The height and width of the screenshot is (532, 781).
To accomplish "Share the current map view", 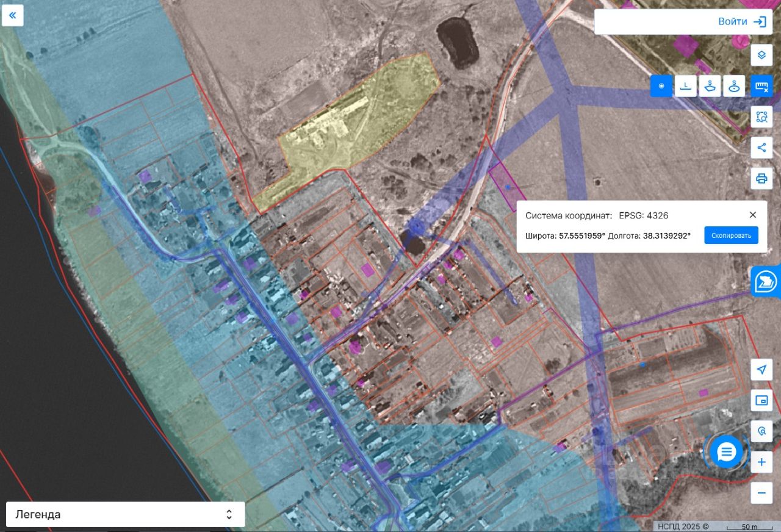I will click(761, 148).
